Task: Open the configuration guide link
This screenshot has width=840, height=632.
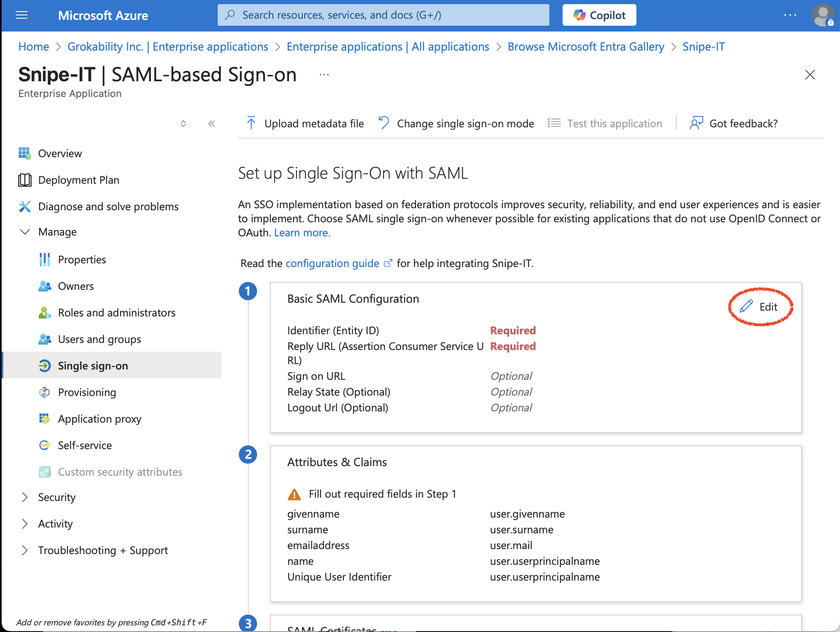Action: (x=332, y=263)
